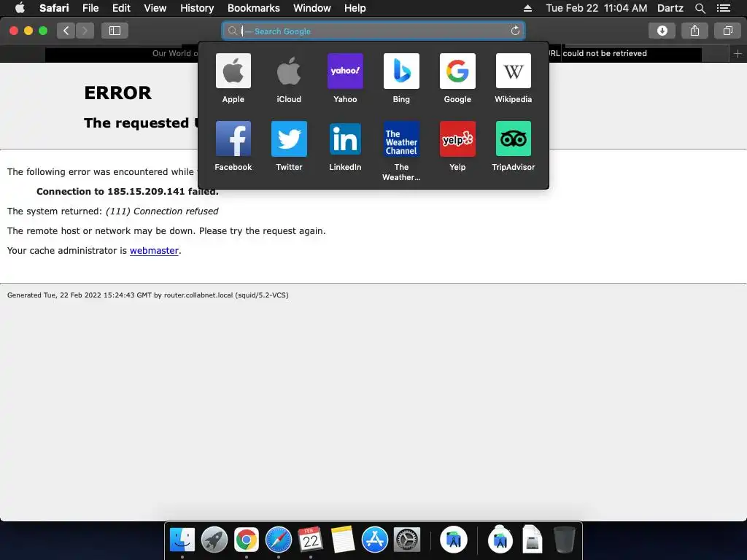
Task: Open The Weather Channel favorite icon
Action: tap(401, 139)
